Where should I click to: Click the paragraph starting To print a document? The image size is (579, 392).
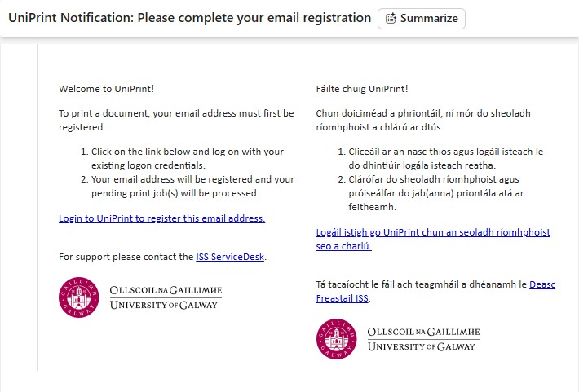click(x=176, y=120)
